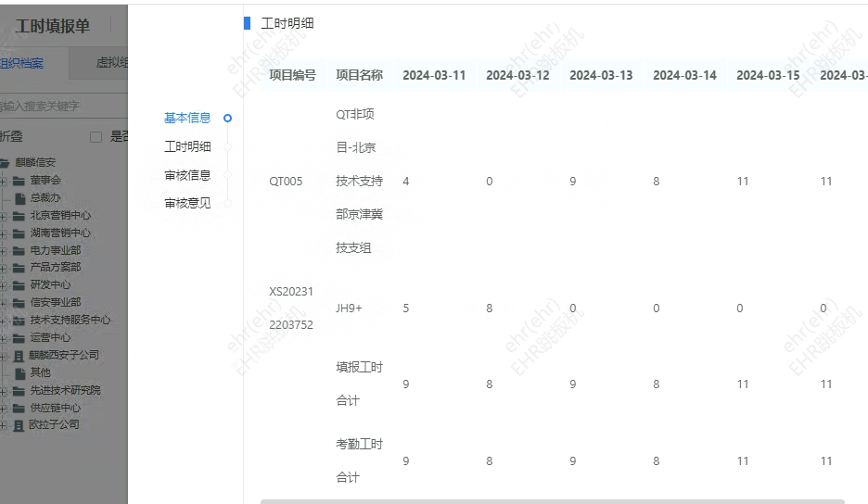
Task: Expand the 先进技术研究院 tree node
Action: [x=4, y=390]
